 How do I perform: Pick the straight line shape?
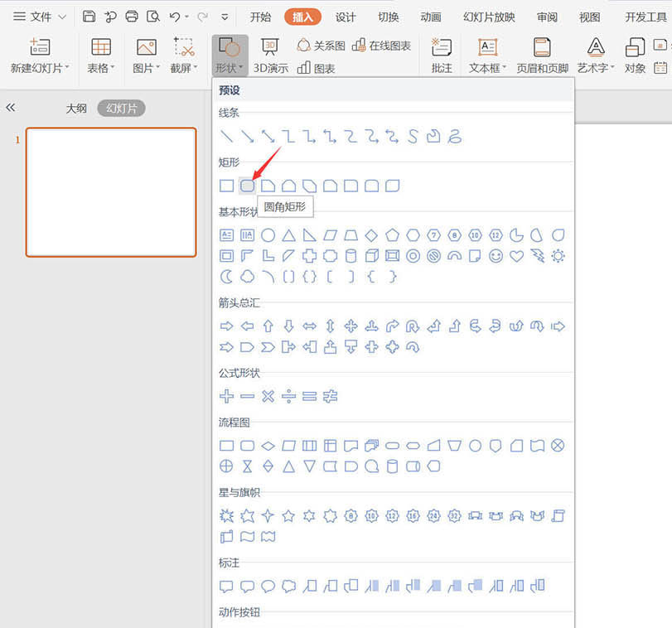(226, 136)
